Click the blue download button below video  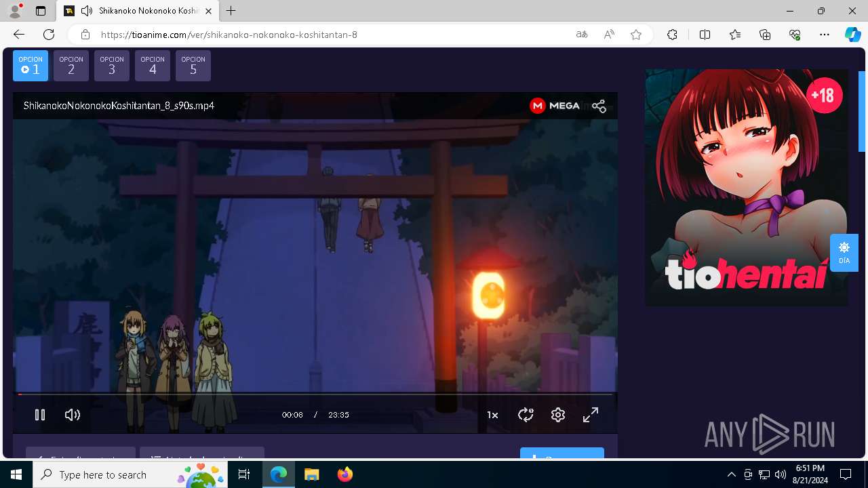pyautogui.click(x=562, y=453)
